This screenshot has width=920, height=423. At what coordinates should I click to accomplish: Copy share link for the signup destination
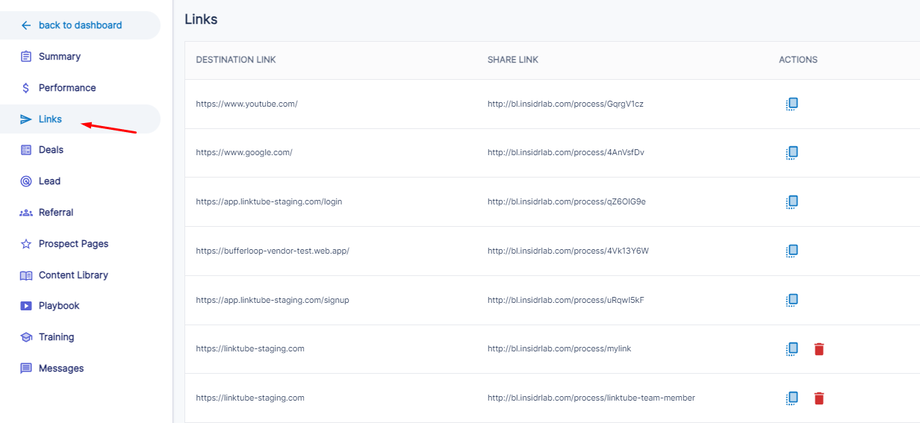click(791, 300)
